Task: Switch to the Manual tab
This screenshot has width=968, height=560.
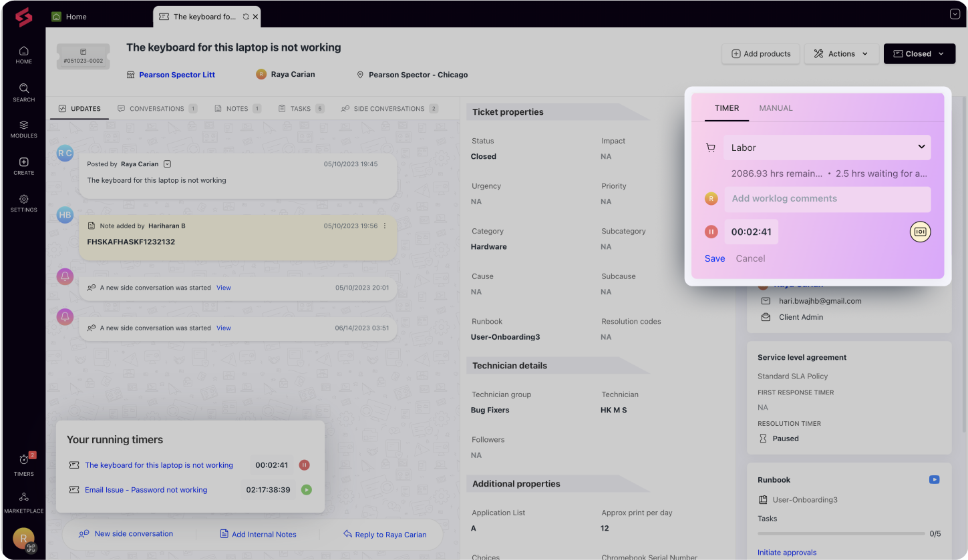Action: point(776,108)
